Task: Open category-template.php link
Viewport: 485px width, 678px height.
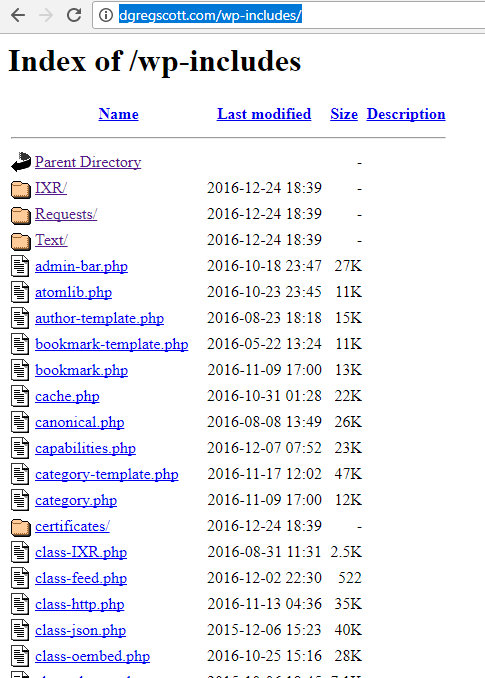Action: 107,474
